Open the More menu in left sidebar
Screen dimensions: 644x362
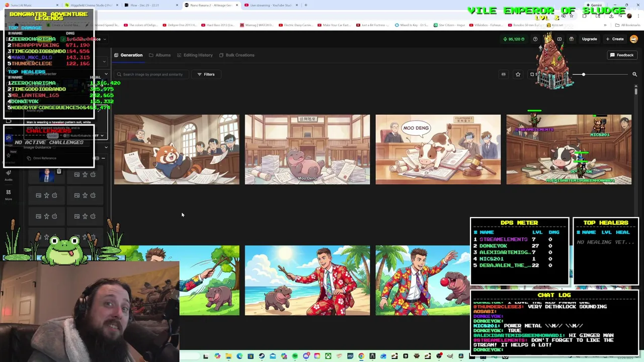point(9,195)
